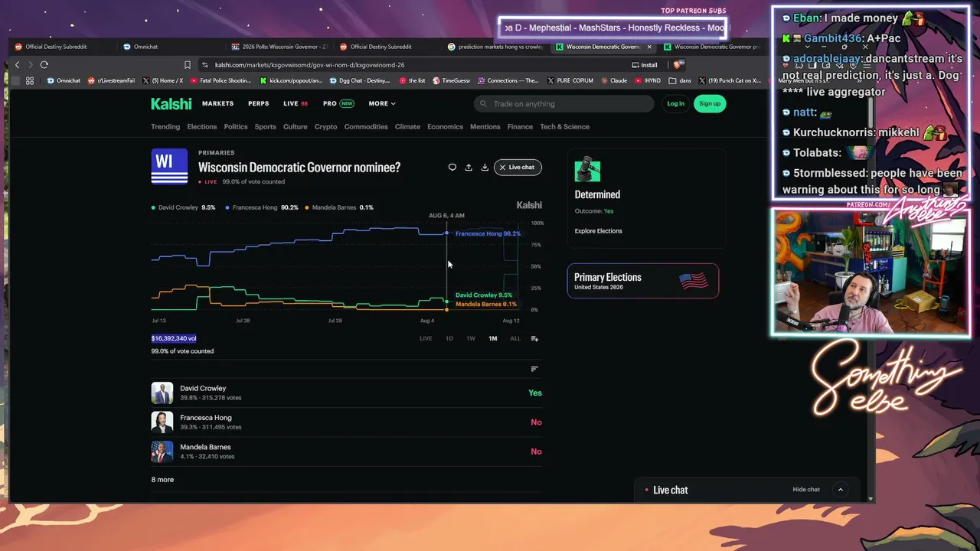Set chart range to 1M
The width and height of the screenshot is (980, 551).
493,338
